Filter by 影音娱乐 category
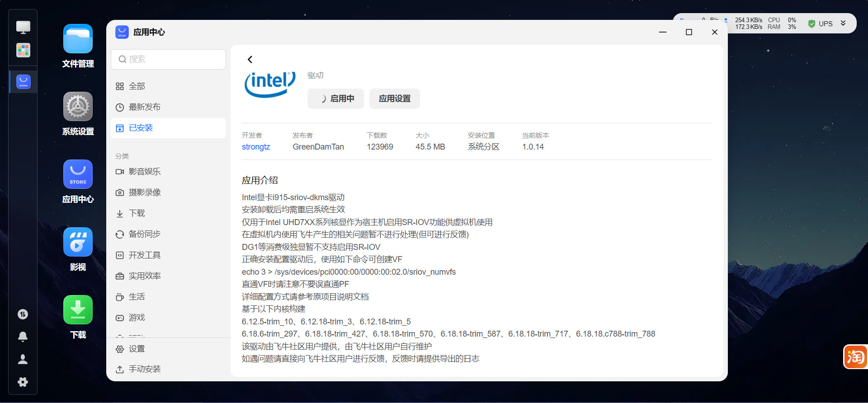Image resolution: width=868 pixels, height=403 pixels. point(168,172)
